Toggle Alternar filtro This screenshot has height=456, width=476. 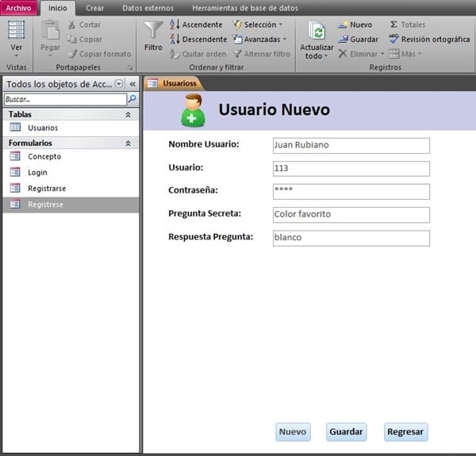pyautogui.click(x=261, y=54)
